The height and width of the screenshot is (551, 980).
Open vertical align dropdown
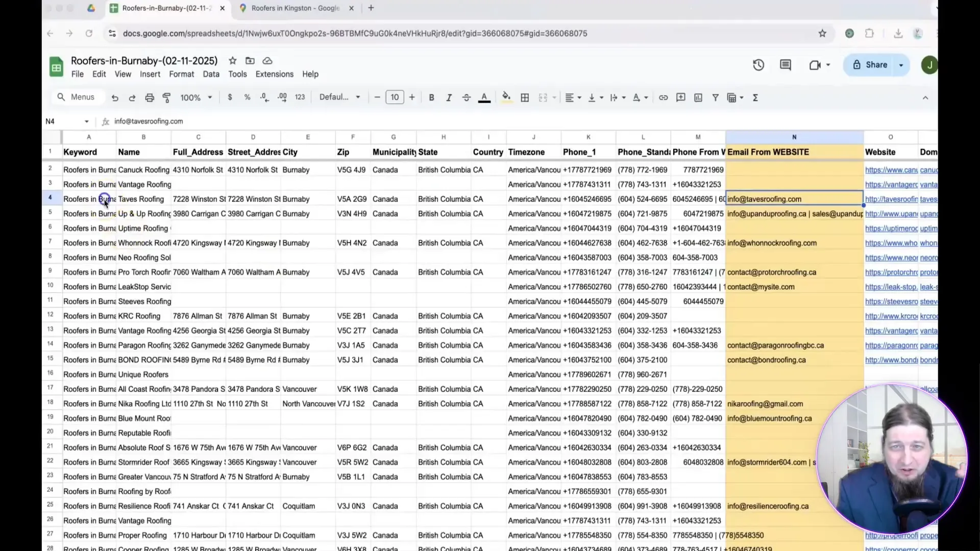coord(596,97)
